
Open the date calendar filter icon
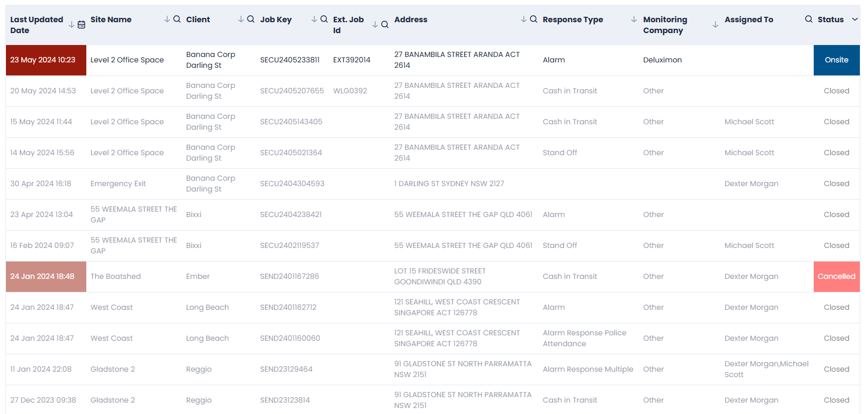[x=81, y=24]
